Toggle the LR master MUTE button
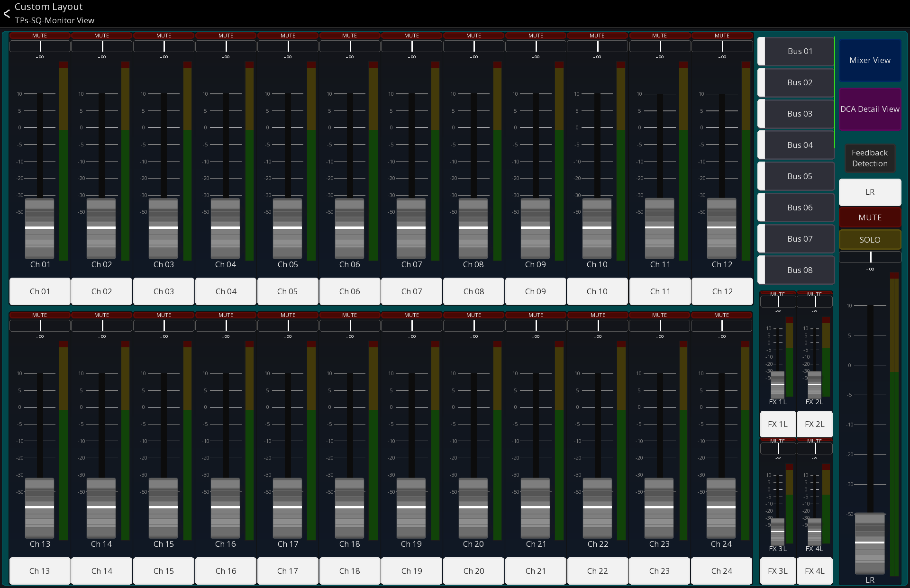 (x=870, y=217)
